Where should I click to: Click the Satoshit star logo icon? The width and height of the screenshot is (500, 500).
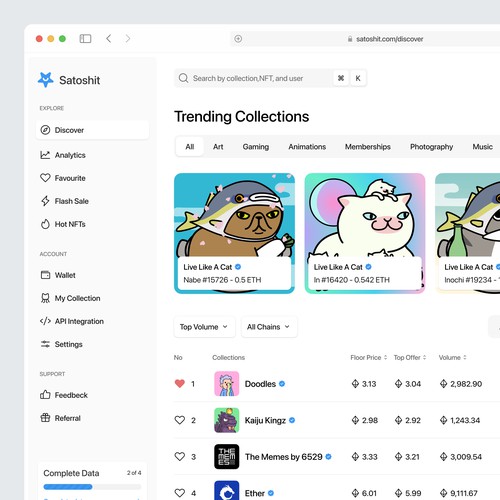(45, 80)
